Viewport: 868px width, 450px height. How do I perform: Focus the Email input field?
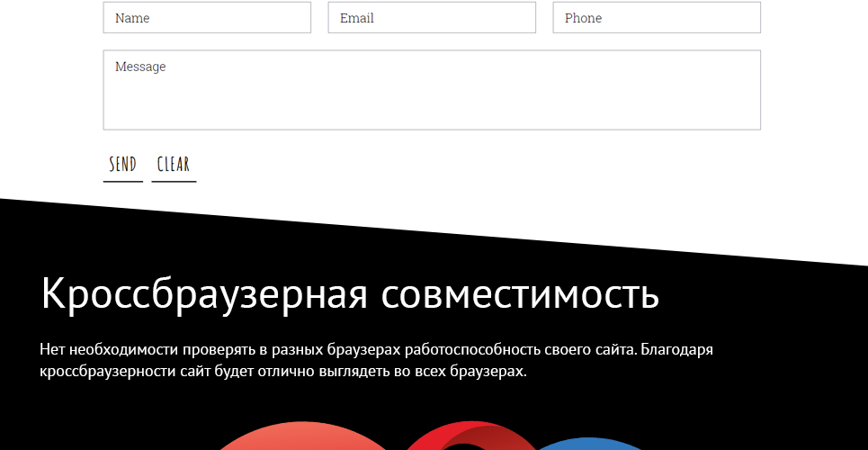point(432,18)
